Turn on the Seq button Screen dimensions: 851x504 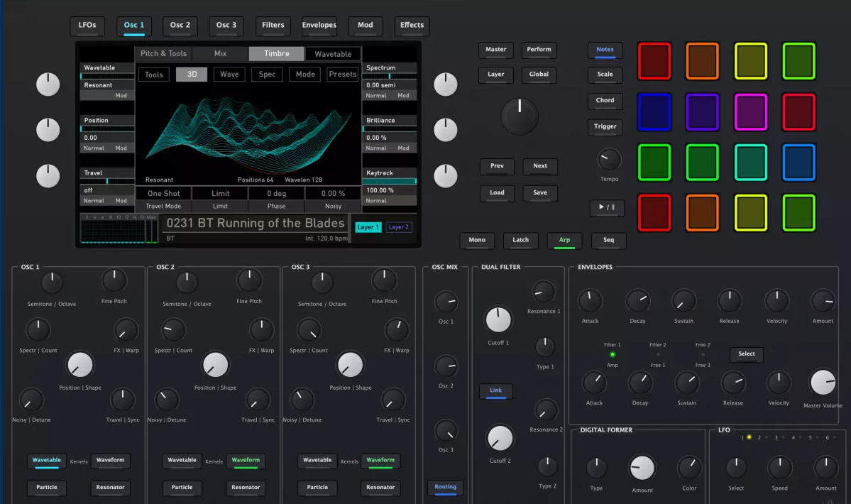[x=608, y=241]
